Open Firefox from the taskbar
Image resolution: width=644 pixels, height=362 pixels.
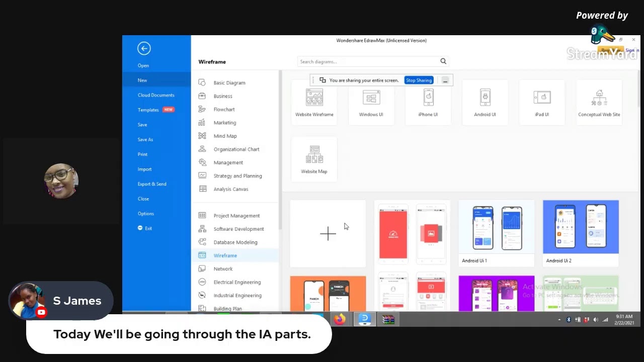pyautogui.click(x=340, y=319)
